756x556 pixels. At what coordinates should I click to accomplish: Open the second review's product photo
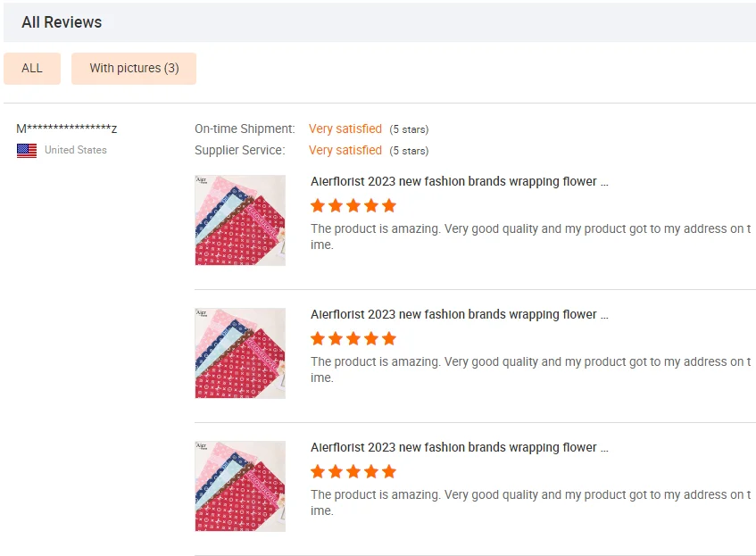pyautogui.click(x=240, y=353)
